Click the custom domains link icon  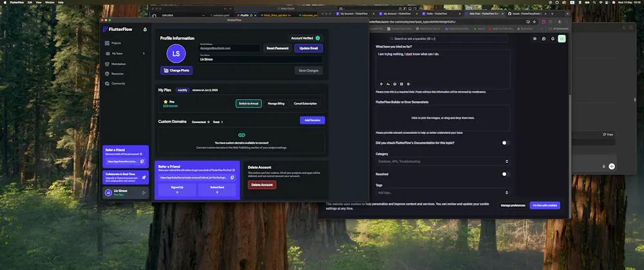click(x=241, y=135)
